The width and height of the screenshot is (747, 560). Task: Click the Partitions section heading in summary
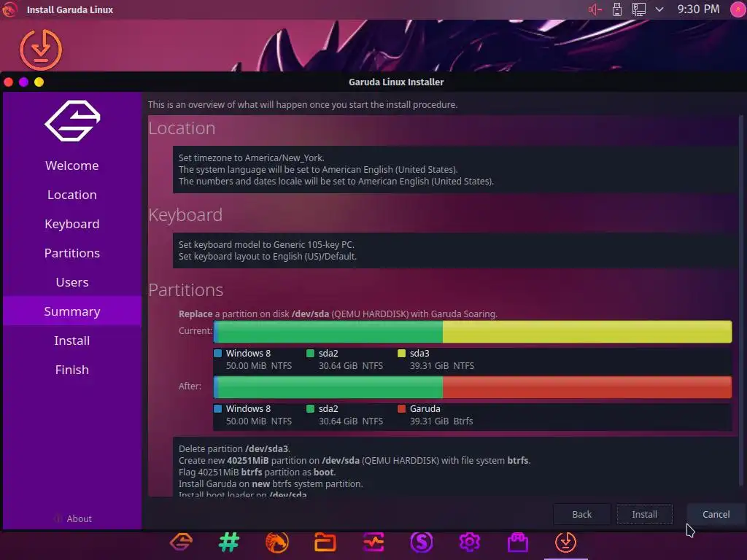click(x=186, y=290)
